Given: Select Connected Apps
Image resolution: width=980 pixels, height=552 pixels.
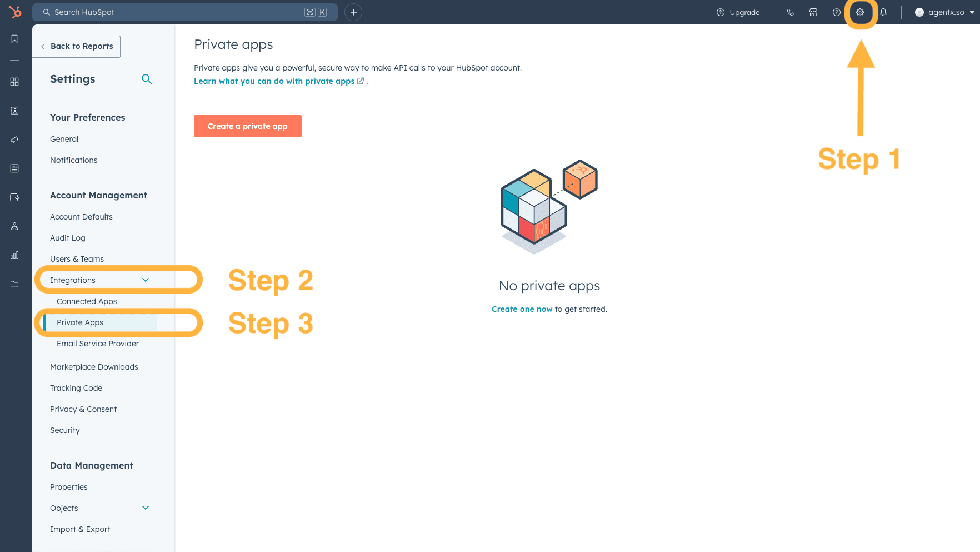Looking at the screenshot, I should pos(87,301).
